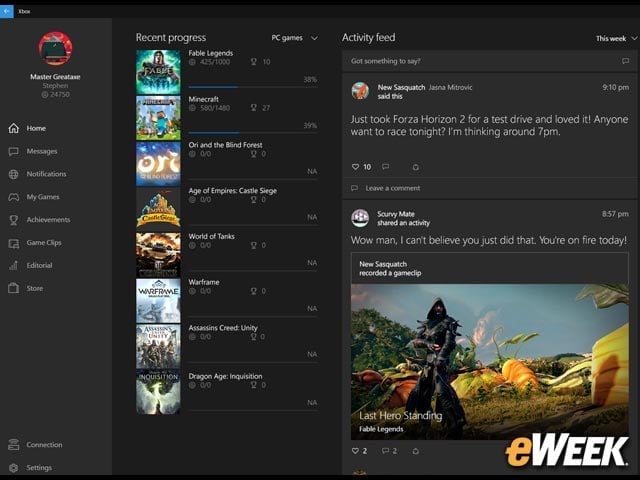640x480 pixels.
Task: Click the Fable Legends trophy icon
Action: pos(253,62)
